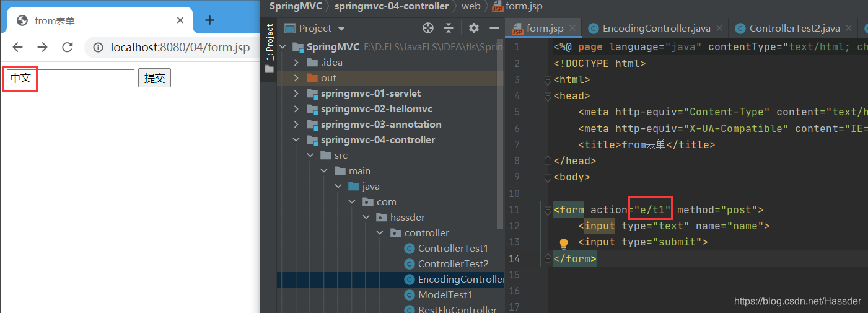Close the form.jsp editor tab

point(572,28)
